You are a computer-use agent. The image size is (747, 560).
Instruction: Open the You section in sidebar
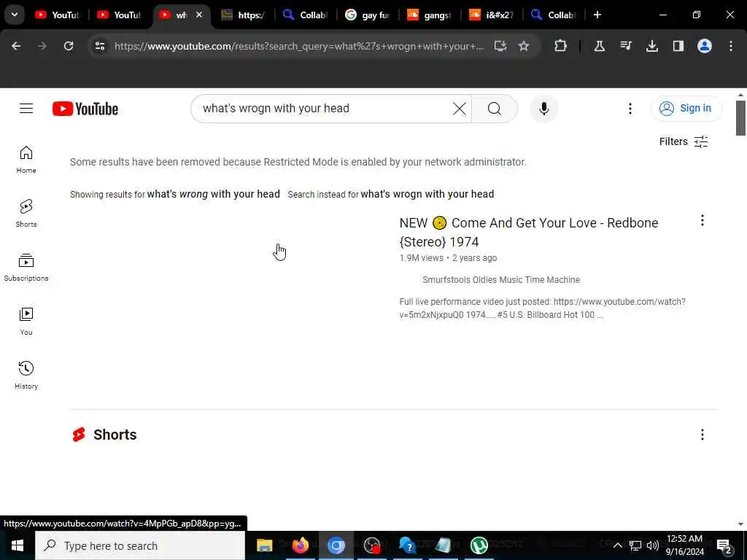pyautogui.click(x=26, y=322)
